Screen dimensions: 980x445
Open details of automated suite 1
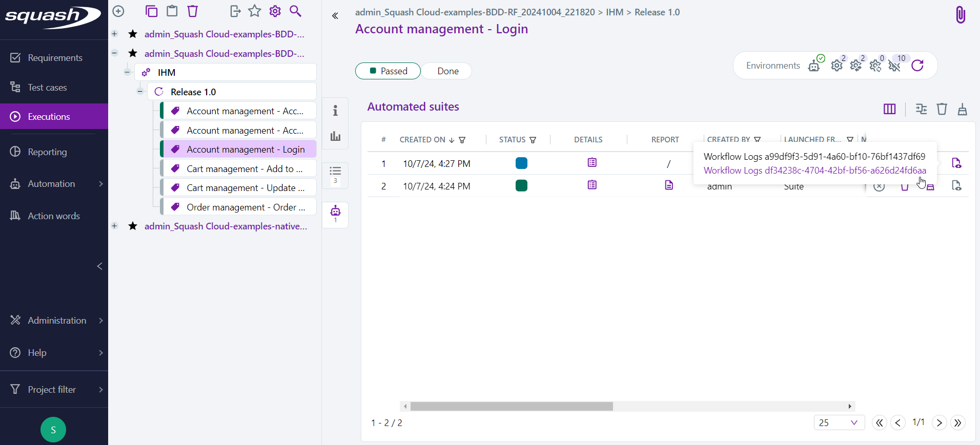(592, 163)
